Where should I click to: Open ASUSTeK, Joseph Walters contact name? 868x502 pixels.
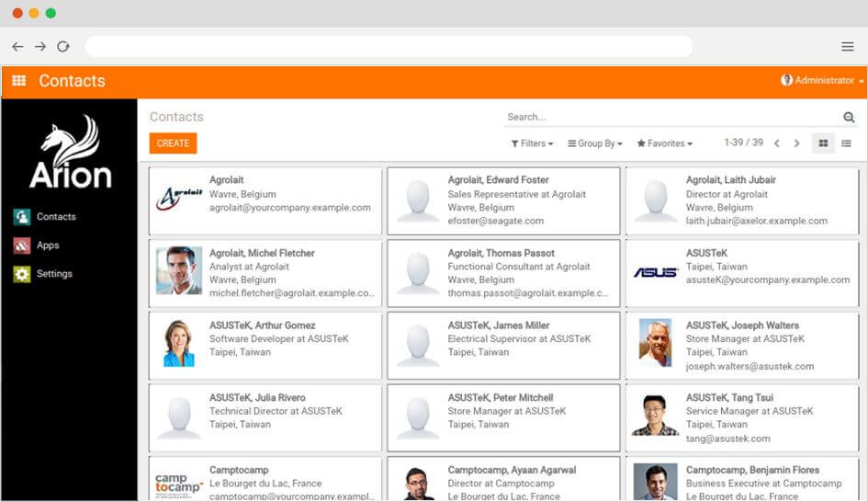click(742, 325)
